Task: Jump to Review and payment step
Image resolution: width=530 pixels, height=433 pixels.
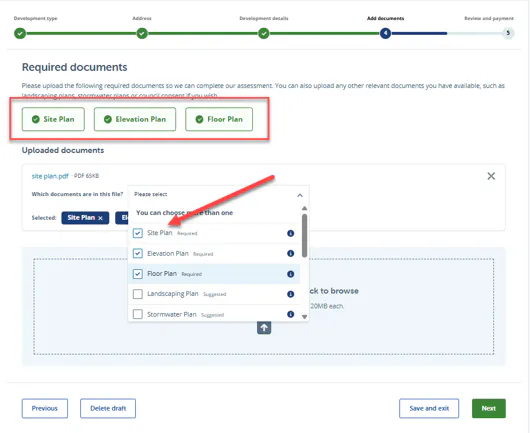Action: [508, 33]
